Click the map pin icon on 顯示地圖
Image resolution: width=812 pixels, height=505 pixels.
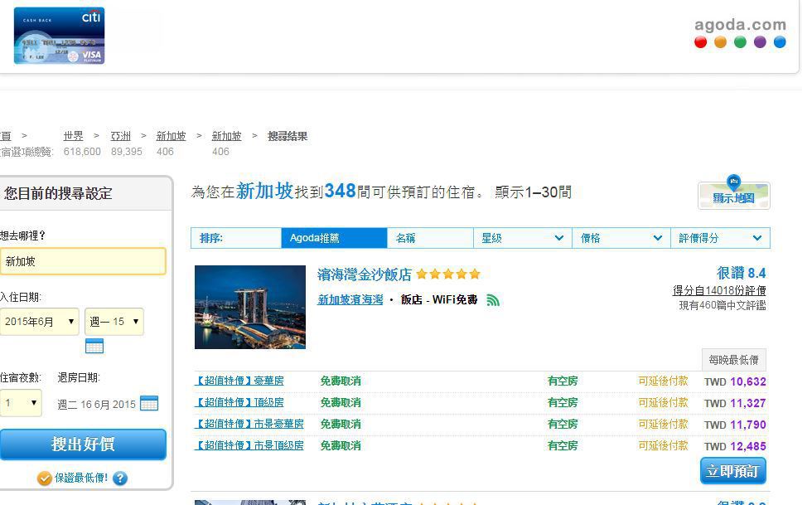tap(733, 182)
